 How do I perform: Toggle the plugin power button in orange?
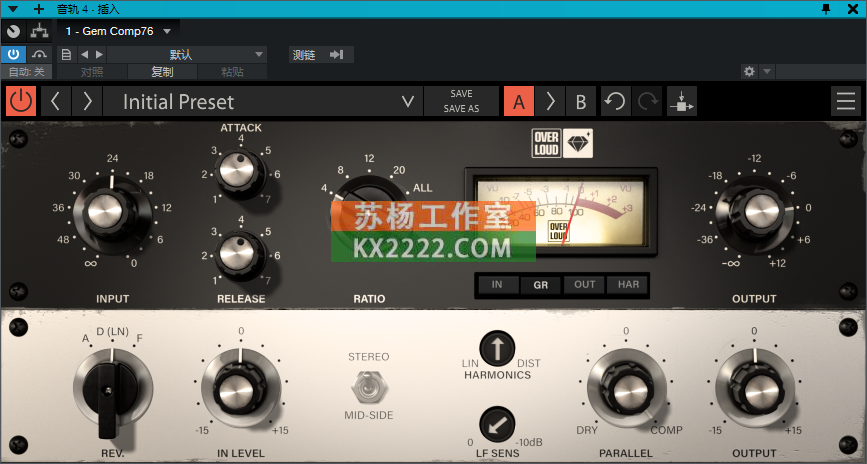pos(21,101)
